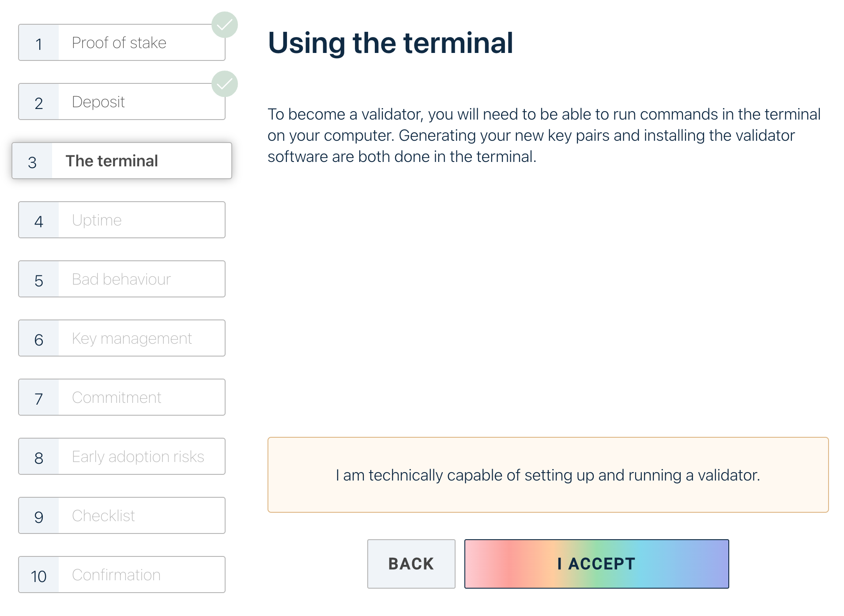Viewport: 844px width, 616px height.
Task: Click the green checkmark on Deposit step
Action: pos(225,84)
